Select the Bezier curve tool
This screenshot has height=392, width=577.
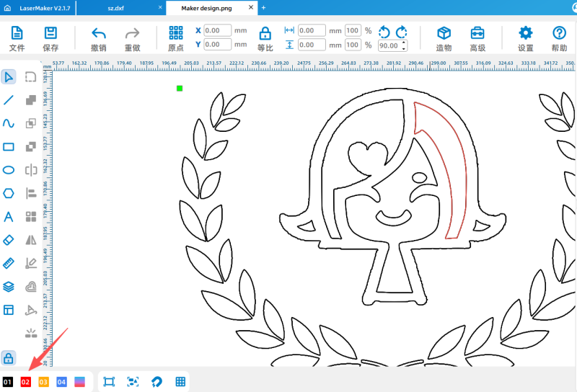click(9, 123)
